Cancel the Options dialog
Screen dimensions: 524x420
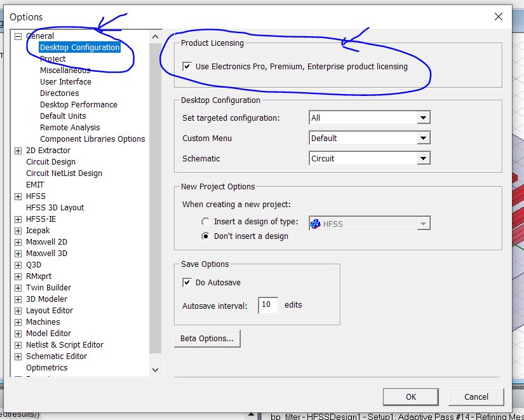coord(476,397)
